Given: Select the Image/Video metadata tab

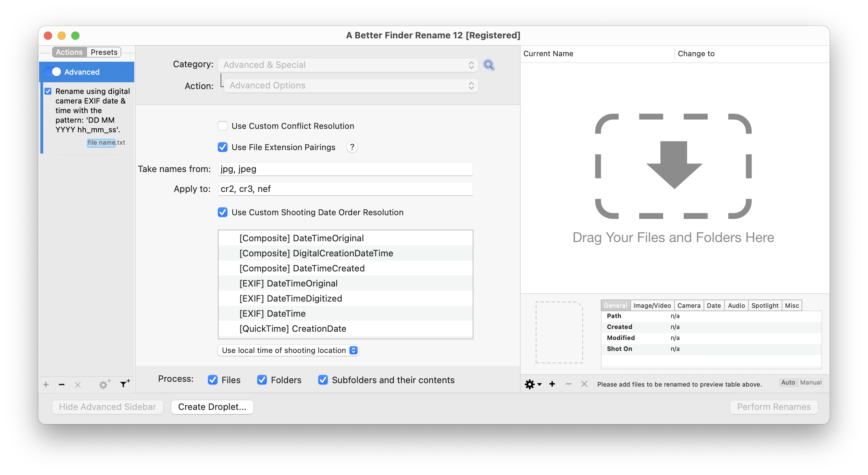Looking at the screenshot, I should [652, 305].
